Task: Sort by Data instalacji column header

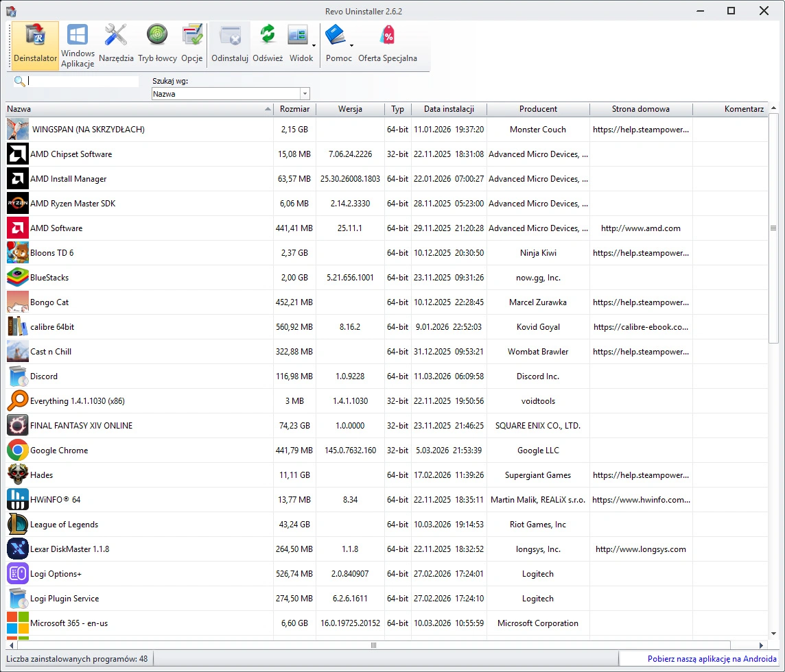Action: pyautogui.click(x=449, y=109)
